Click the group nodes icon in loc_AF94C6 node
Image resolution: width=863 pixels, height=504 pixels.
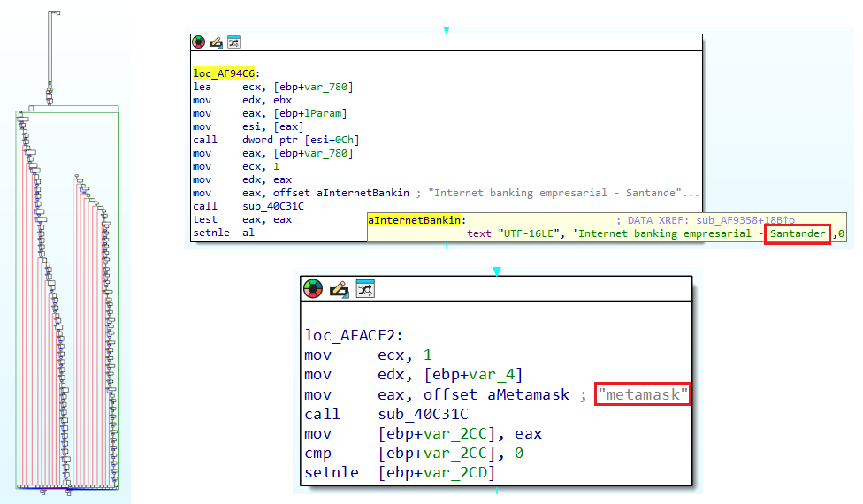[233, 42]
